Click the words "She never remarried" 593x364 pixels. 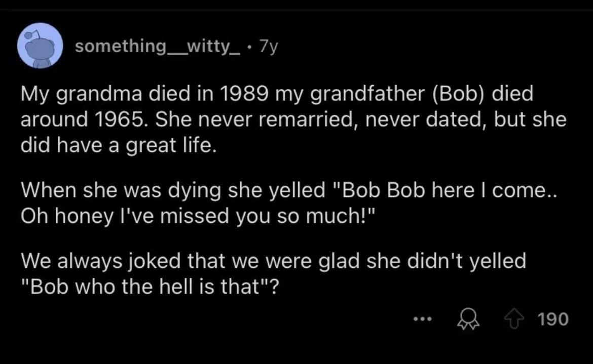(x=215, y=121)
